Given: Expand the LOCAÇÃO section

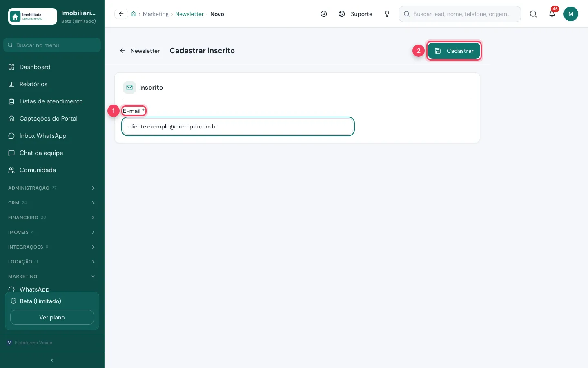Looking at the screenshot, I should (52, 262).
